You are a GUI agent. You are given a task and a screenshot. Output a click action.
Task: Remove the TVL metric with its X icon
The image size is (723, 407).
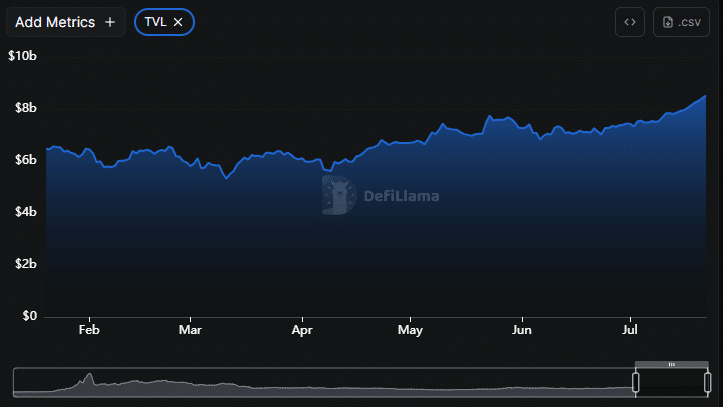click(178, 22)
